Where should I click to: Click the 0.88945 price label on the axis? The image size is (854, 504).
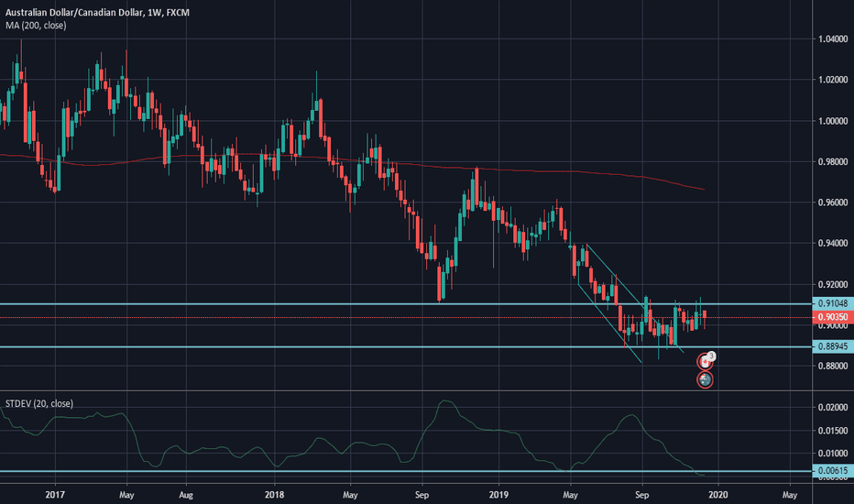[832, 347]
